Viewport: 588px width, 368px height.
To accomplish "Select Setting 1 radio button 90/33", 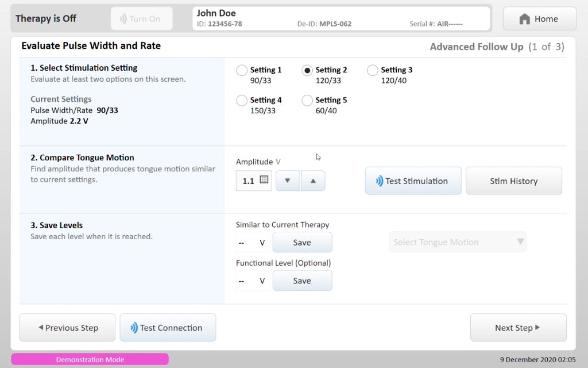I will pos(242,70).
